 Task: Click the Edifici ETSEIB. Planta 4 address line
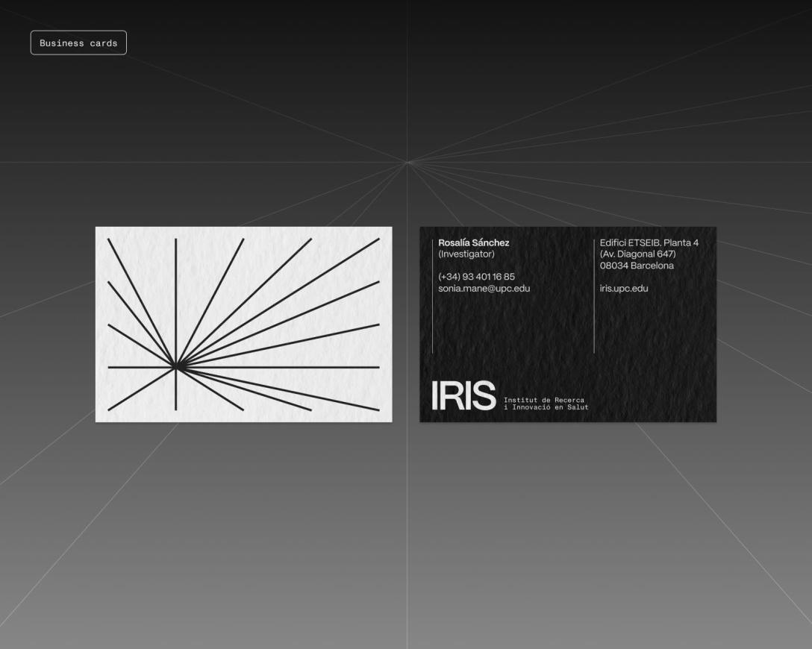[649, 243]
